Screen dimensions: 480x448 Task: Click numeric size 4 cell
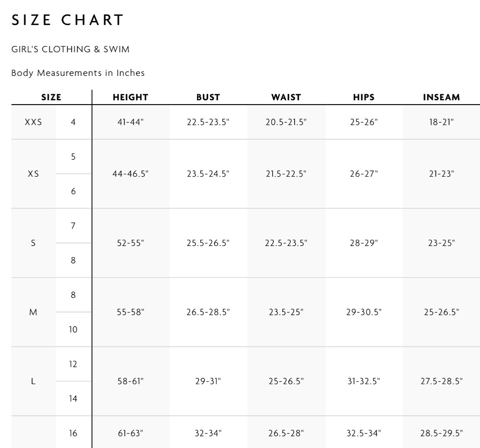click(73, 122)
